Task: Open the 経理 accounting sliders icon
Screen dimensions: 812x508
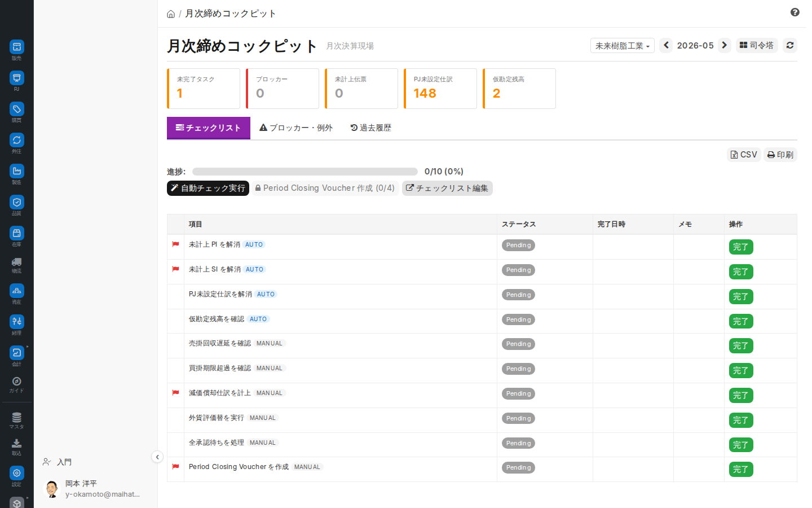Action: click(x=17, y=322)
